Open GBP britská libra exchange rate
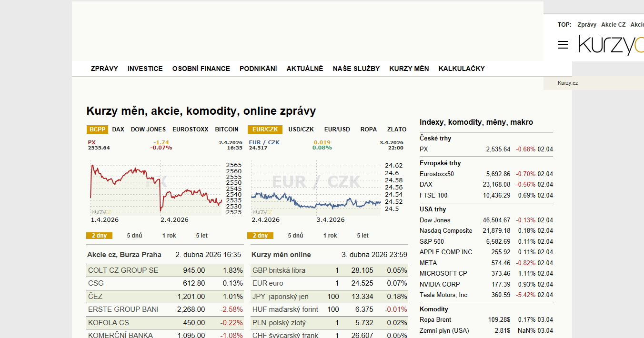Viewport: 644px width, 338px height. (279, 270)
